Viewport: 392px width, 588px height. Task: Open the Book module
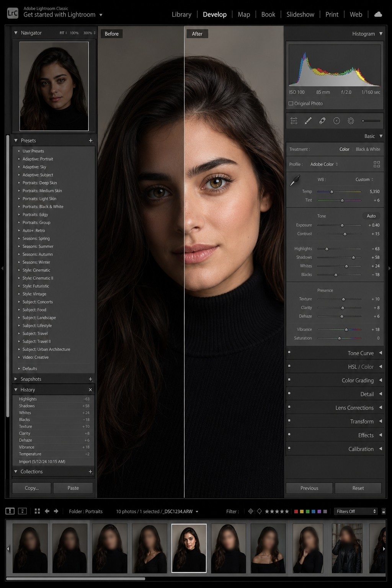click(x=268, y=14)
